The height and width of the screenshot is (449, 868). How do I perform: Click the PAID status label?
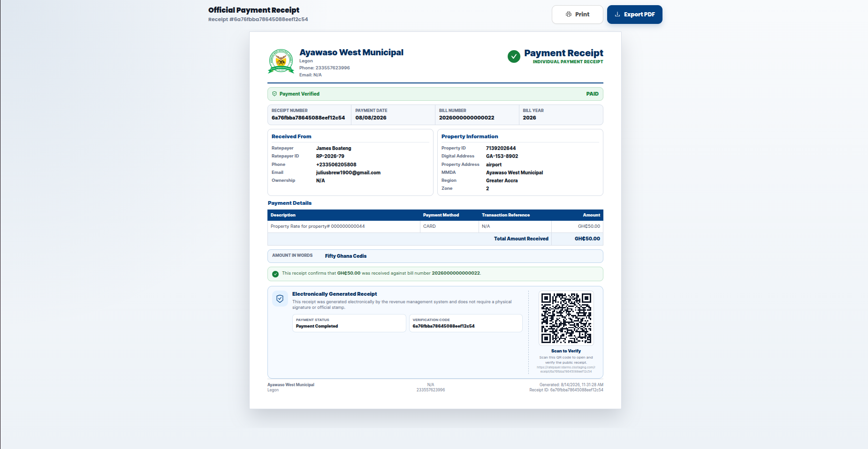592,94
